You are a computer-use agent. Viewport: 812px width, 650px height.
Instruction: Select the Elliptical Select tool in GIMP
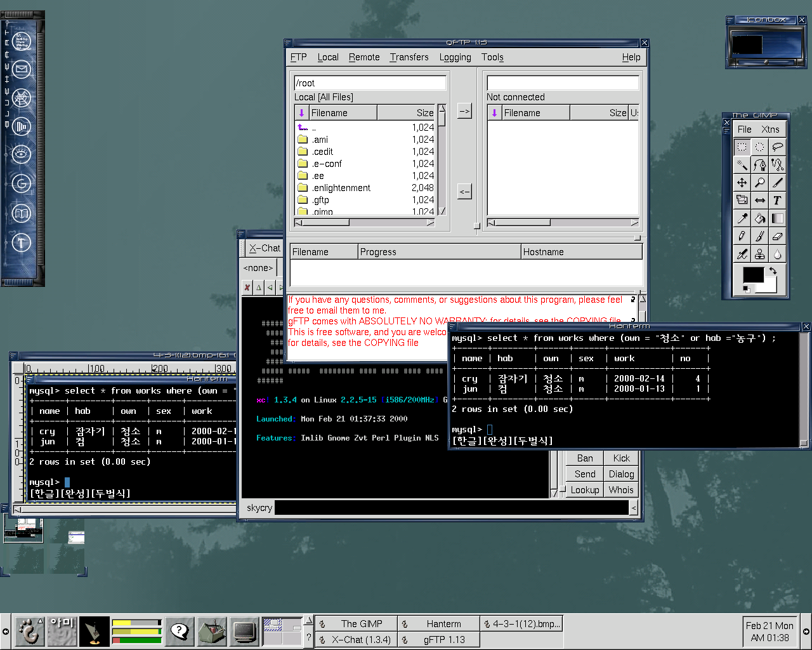759,147
